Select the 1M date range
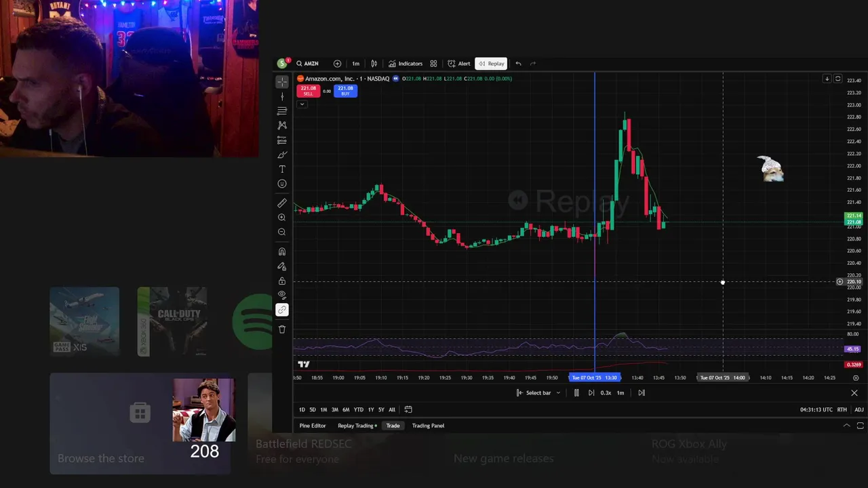868x488 pixels. coord(323,409)
